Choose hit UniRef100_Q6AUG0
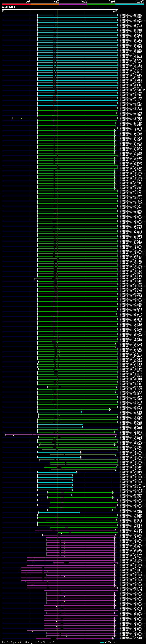 (131, 32)
